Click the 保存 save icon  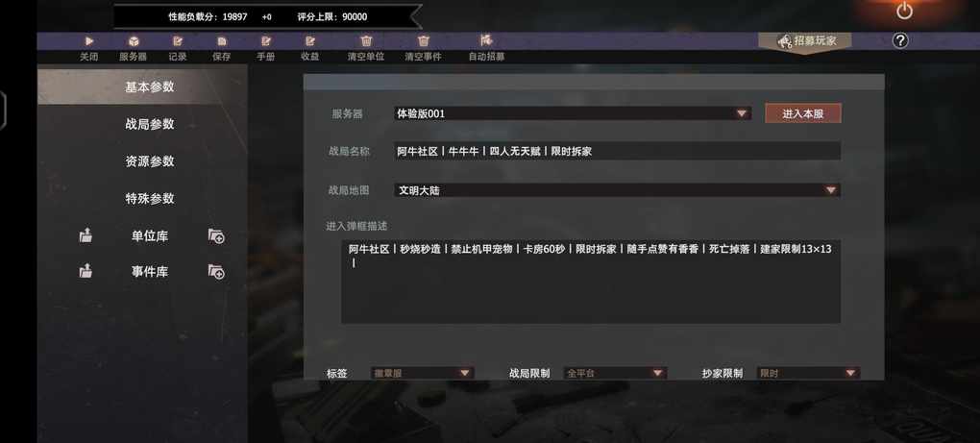click(221, 41)
